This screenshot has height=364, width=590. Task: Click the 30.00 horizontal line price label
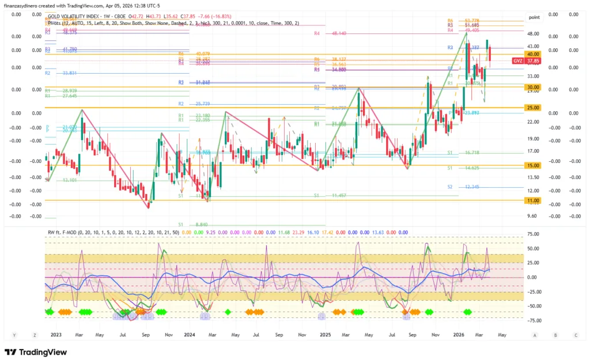tap(532, 87)
